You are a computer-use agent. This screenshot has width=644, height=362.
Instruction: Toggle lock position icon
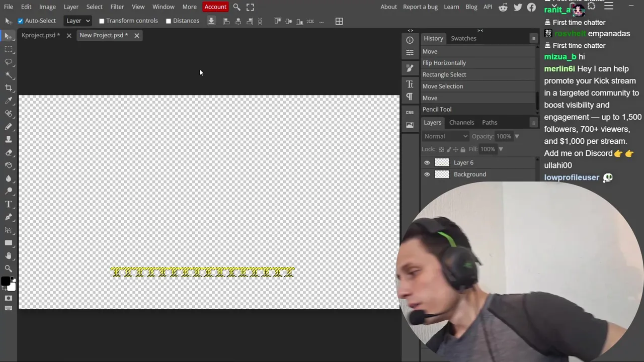456,149
